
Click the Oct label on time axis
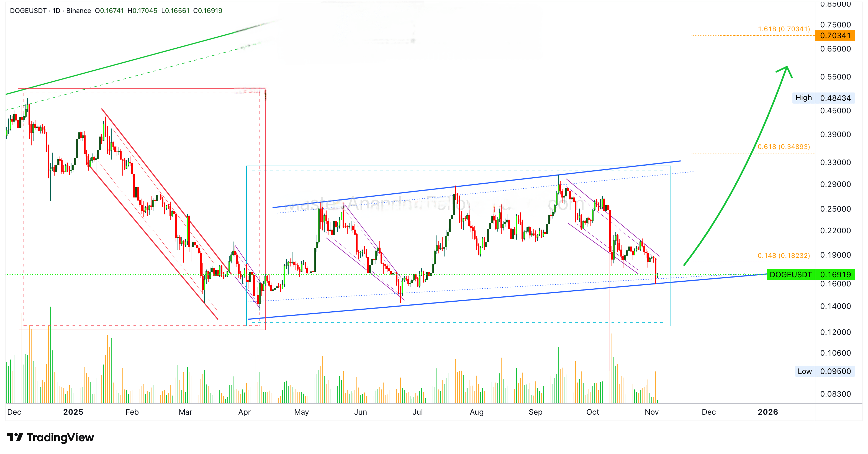tap(592, 412)
